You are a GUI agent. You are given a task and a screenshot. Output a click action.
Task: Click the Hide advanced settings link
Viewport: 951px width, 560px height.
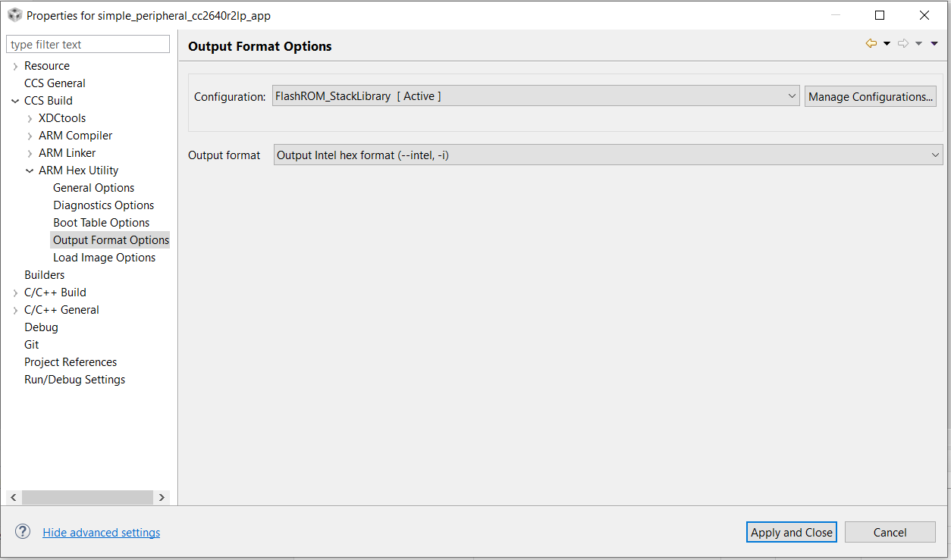[x=101, y=533]
